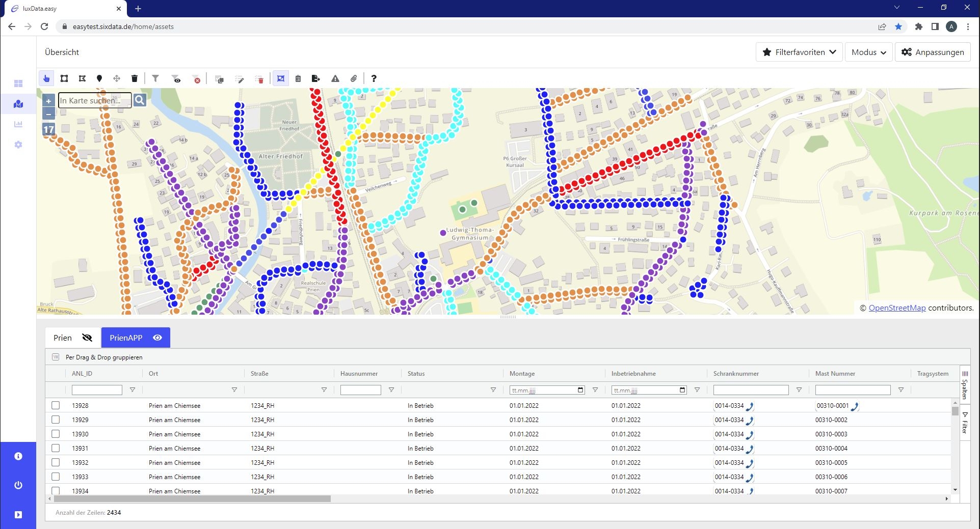The height and width of the screenshot is (529, 980).
Task: Open the ANL_ID column filter funnel
Action: 133,390
